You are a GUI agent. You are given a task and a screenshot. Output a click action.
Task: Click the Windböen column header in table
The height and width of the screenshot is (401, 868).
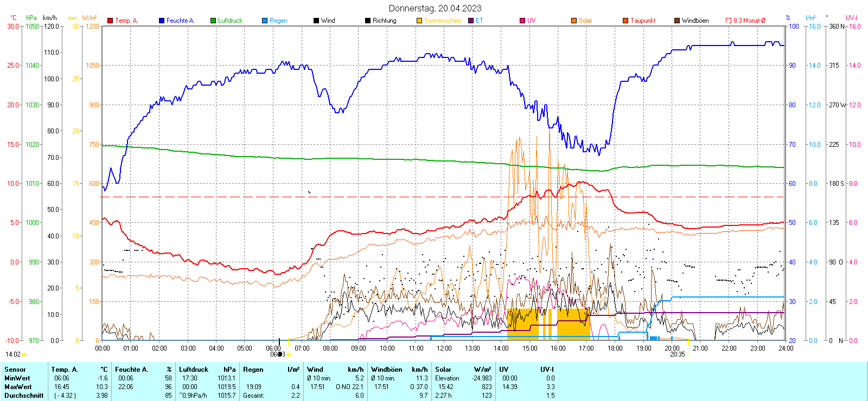[x=386, y=370]
